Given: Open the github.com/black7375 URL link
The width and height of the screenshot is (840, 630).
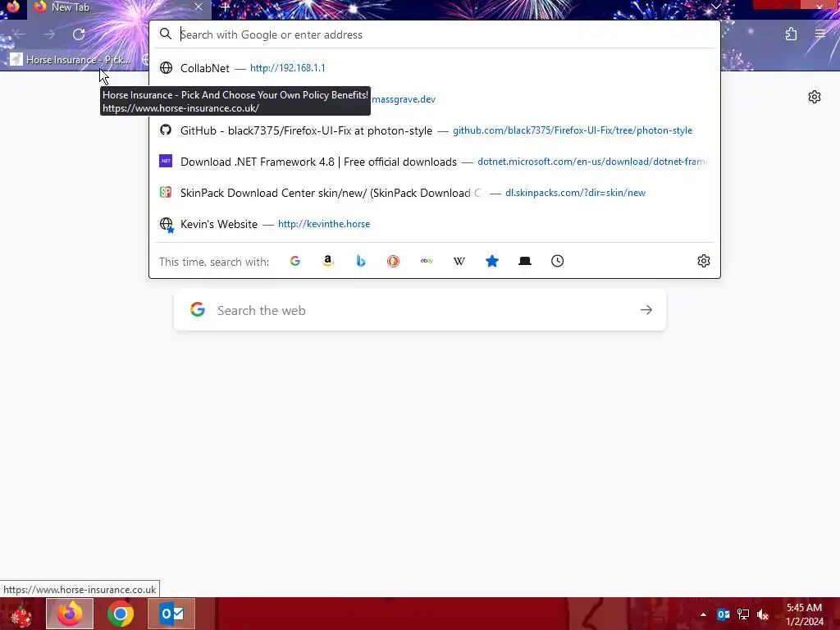Looking at the screenshot, I should coord(572,130).
